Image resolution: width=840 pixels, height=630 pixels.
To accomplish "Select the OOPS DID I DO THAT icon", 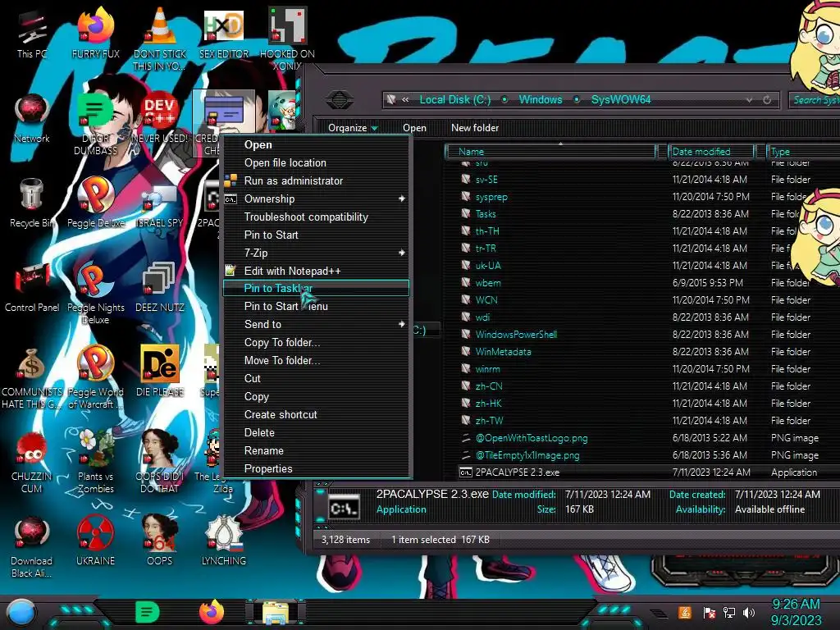I will [x=159, y=462].
